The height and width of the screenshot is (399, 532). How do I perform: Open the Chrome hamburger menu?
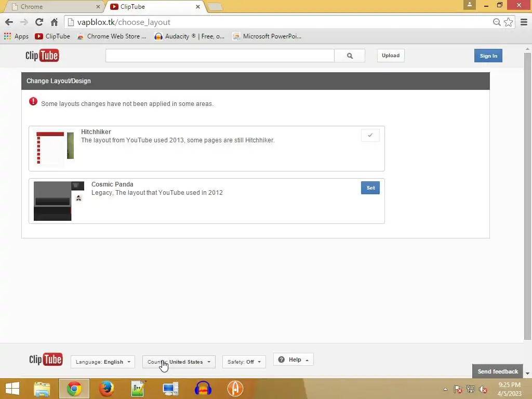pyautogui.click(x=524, y=22)
